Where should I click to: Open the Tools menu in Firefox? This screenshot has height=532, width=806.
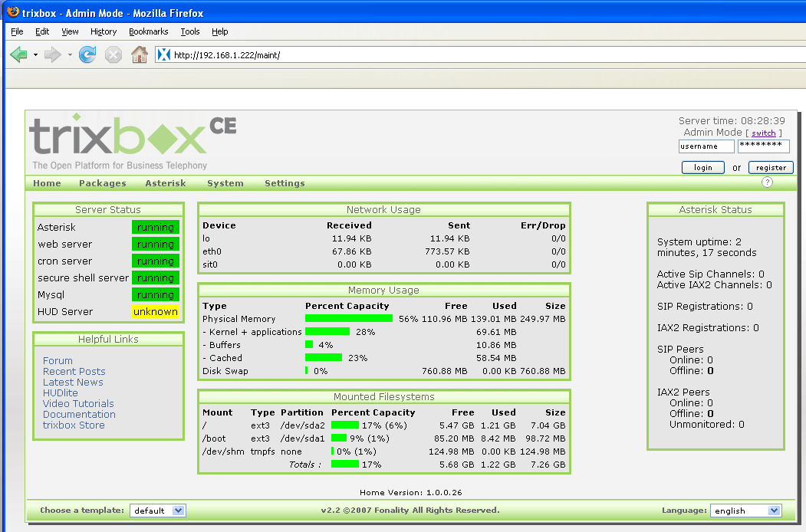[189, 31]
